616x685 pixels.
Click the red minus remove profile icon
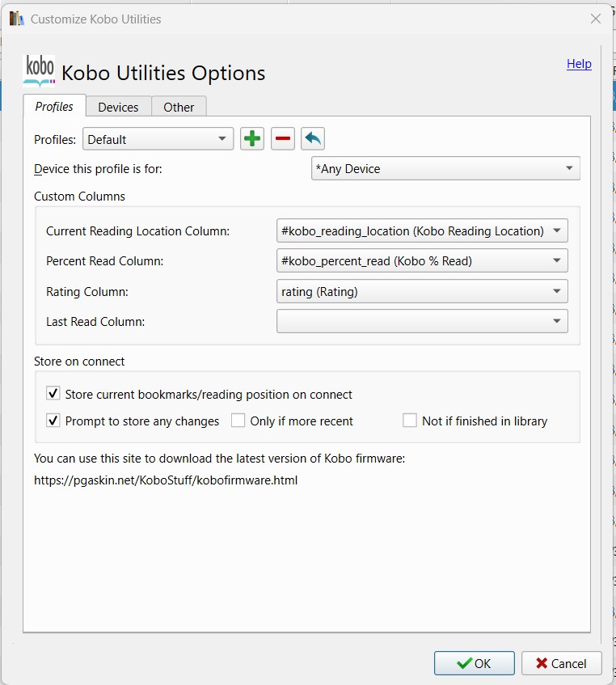(282, 139)
